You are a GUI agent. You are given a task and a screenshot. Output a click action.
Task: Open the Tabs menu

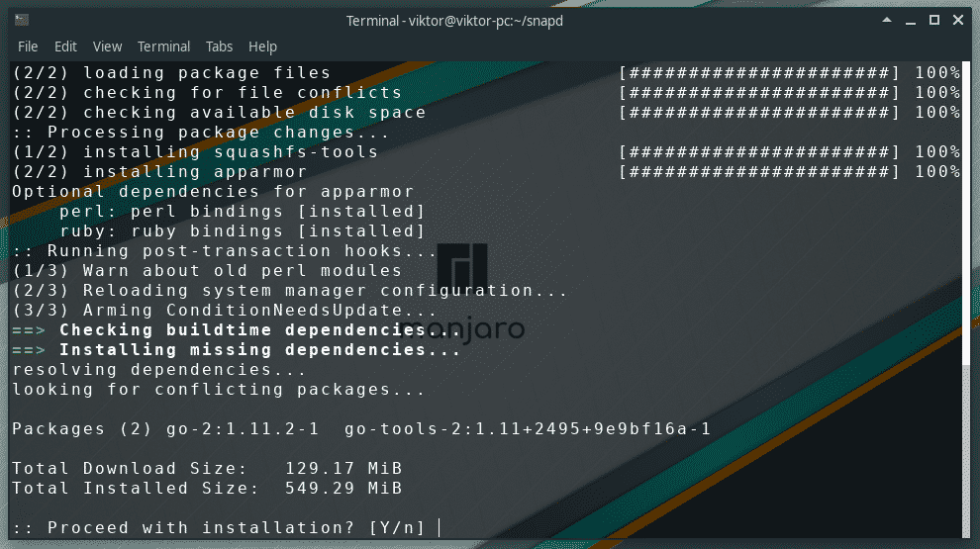click(219, 46)
